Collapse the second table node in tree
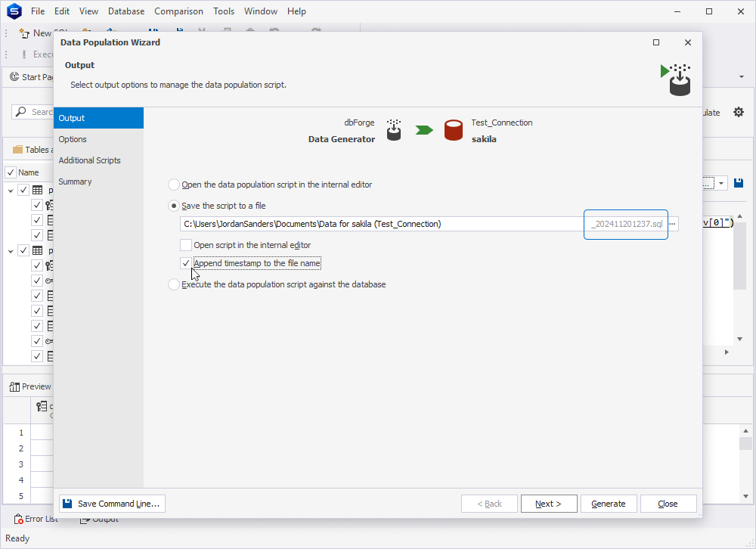 pyautogui.click(x=11, y=251)
